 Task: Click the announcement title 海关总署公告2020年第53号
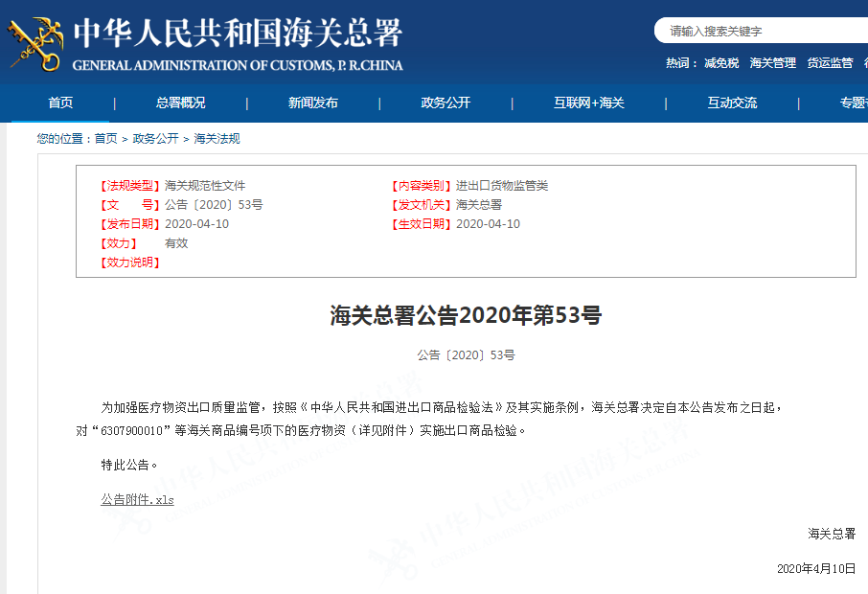tap(466, 315)
